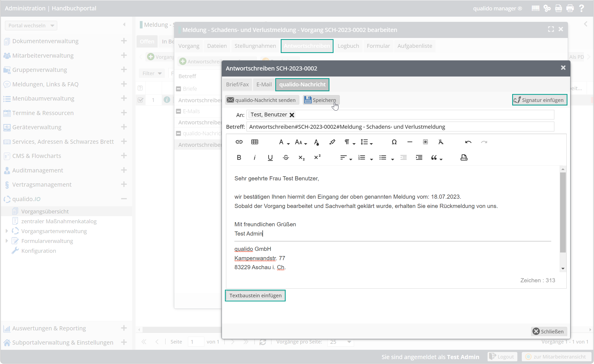Pick a text color with the droplet icon
Image resolution: width=594 pixels, height=364 pixels.
317,142
